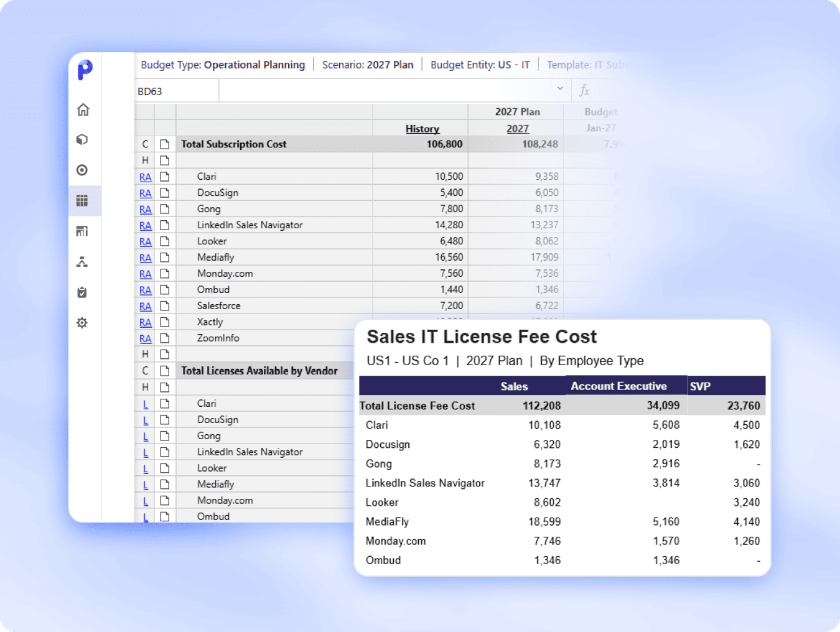Click the document icon in Monday.com subscription row
Screen dimensions: 840x632
(165, 274)
